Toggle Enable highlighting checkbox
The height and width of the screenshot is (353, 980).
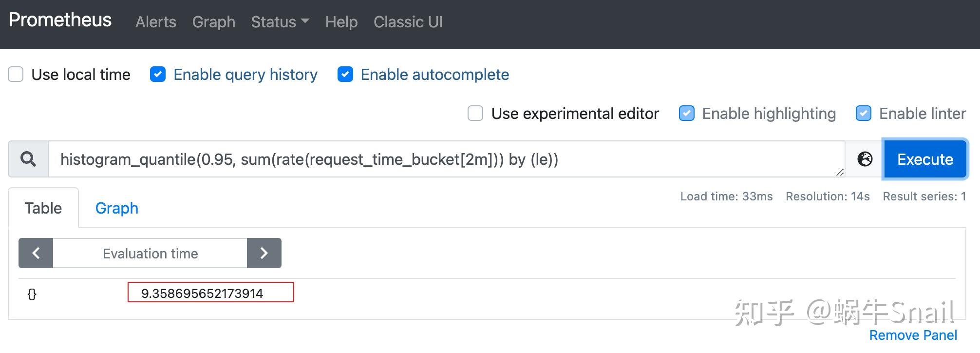tap(687, 114)
